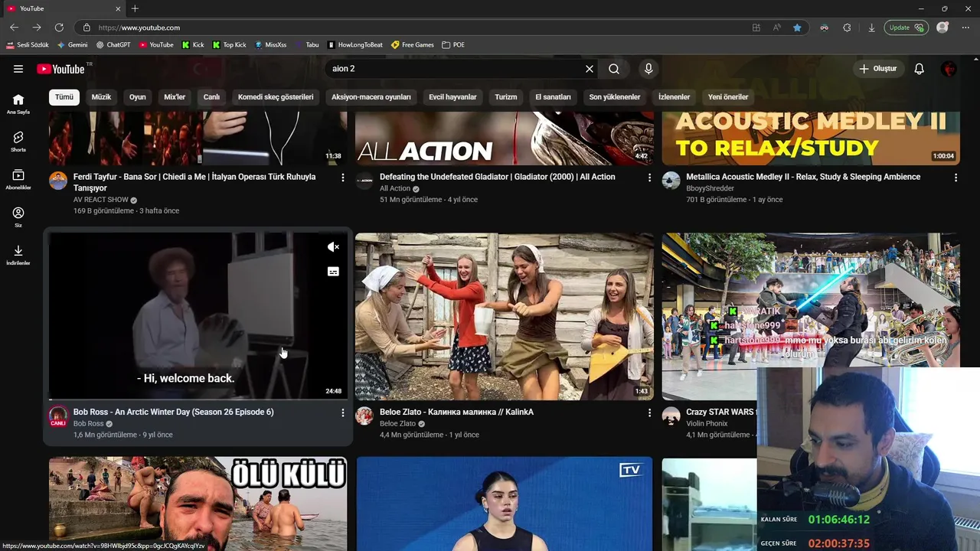Select the Son yüklenenler chip
This screenshot has height=551, width=980.
click(x=615, y=97)
